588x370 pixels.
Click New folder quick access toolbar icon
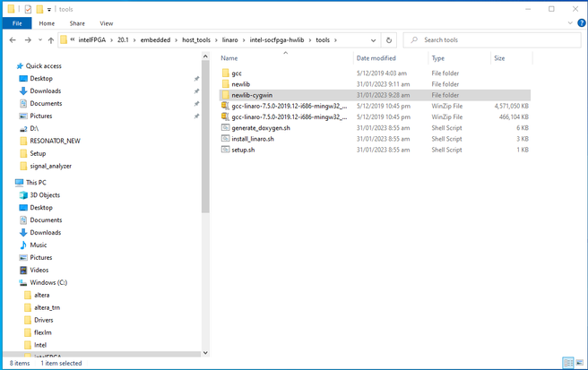coord(39,9)
